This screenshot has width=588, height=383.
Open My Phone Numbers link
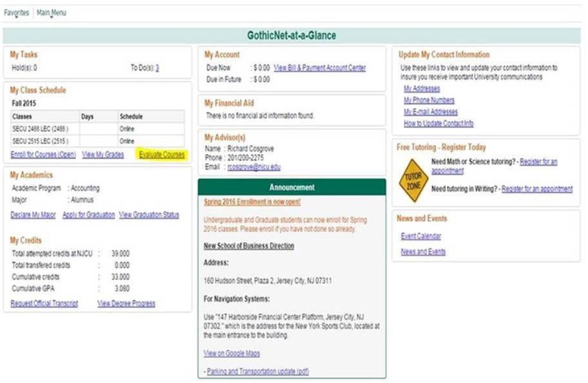coord(429,100)
